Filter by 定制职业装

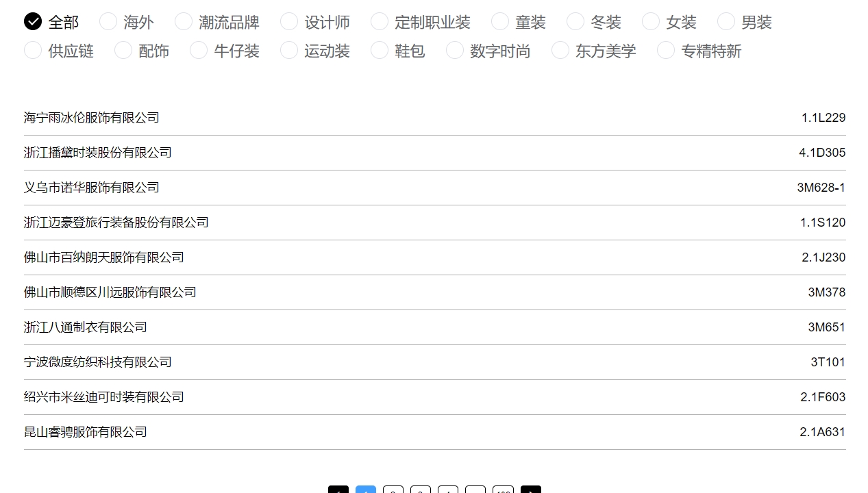(421, 22)
